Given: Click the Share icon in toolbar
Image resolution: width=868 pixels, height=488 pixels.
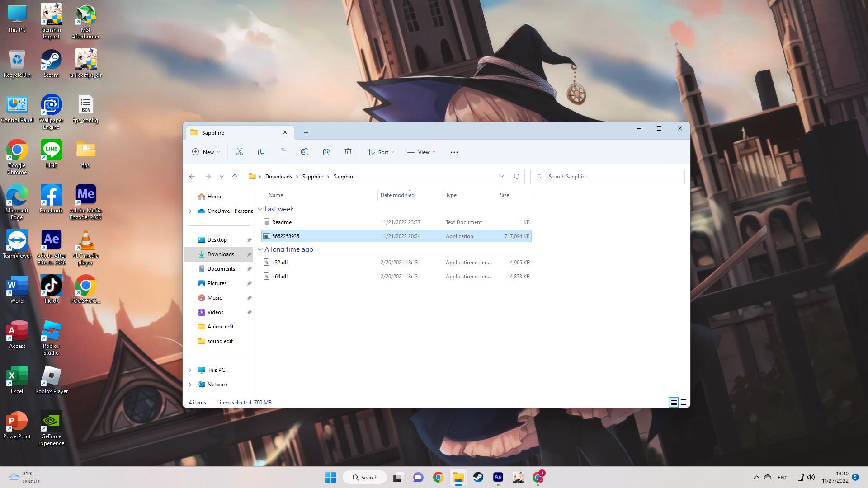Looking at the screenshot, I should (326, 152).
